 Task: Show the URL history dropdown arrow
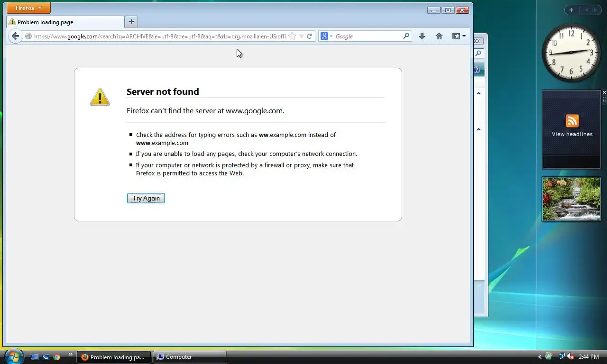(x=301, y=36)
